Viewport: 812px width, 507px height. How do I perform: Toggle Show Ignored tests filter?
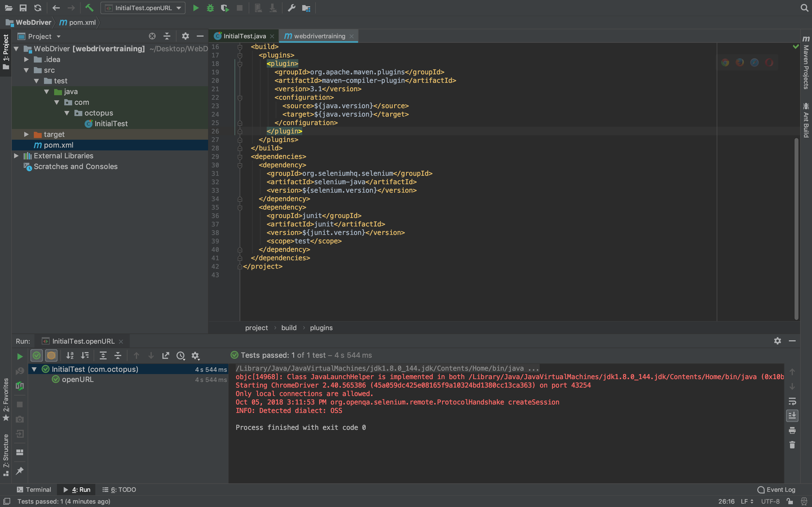point(51,355)
